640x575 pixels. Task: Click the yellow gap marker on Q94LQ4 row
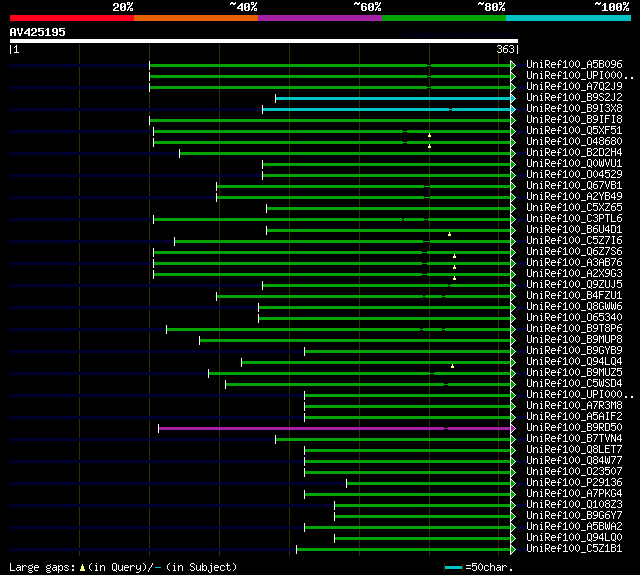452,366
